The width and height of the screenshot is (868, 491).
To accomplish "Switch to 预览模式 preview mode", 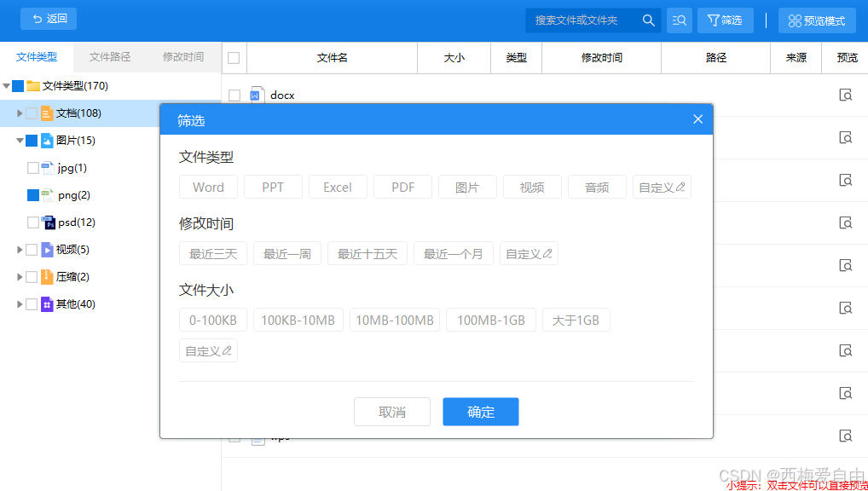I will click(x=817, y=21).
